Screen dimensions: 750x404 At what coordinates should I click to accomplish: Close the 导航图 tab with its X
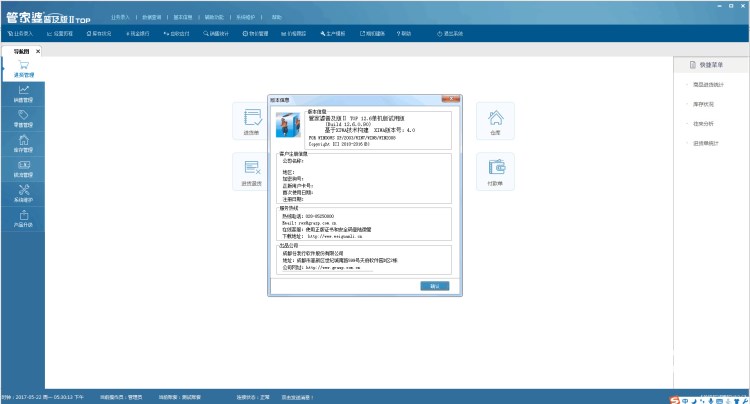click(38, 51)
